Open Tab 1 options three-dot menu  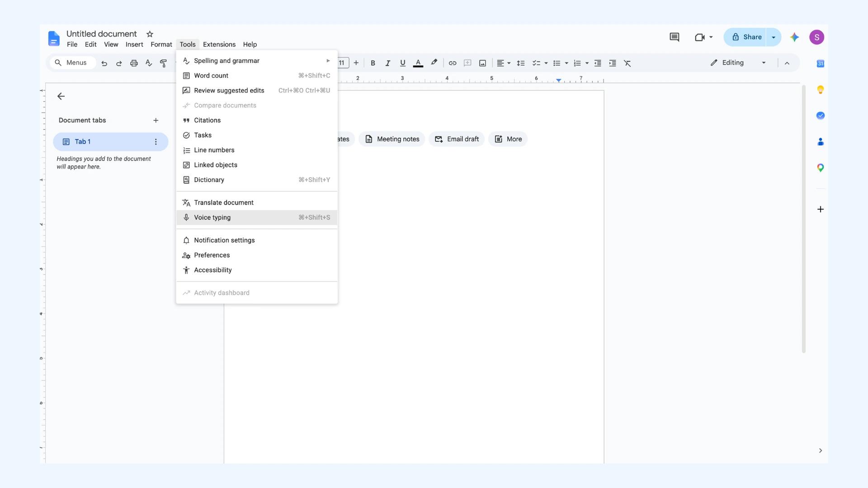(x=156, y=142)
